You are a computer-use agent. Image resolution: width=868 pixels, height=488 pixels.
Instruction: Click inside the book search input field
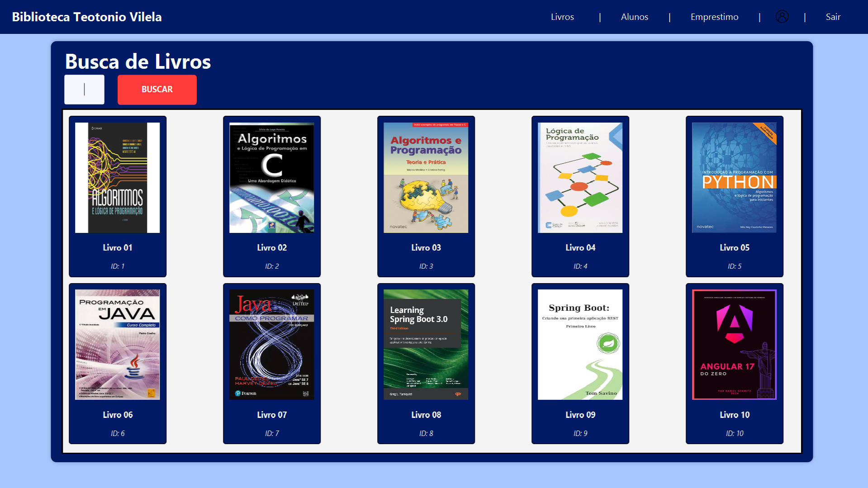tap(84, 89)
